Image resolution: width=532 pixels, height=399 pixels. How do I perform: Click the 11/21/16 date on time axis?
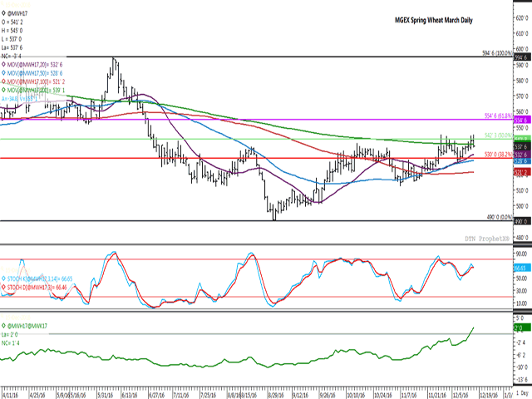pyautogui.click(x=437, y=396)
